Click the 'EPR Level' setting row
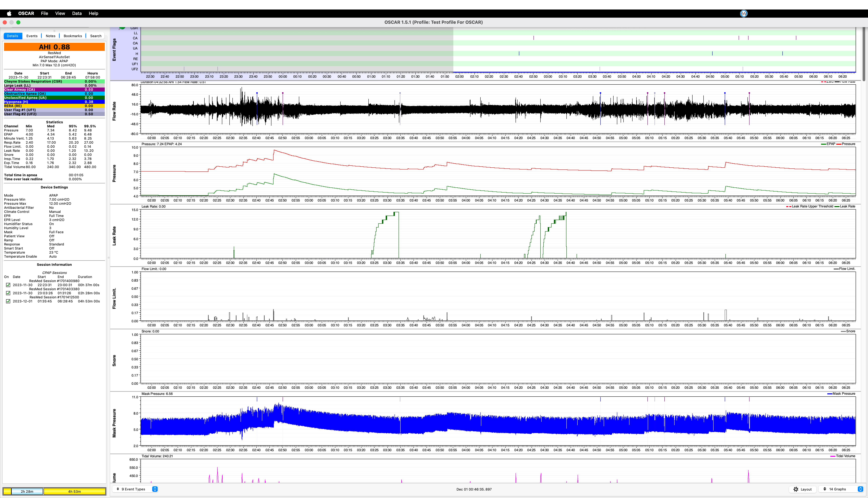 (54, 220)
